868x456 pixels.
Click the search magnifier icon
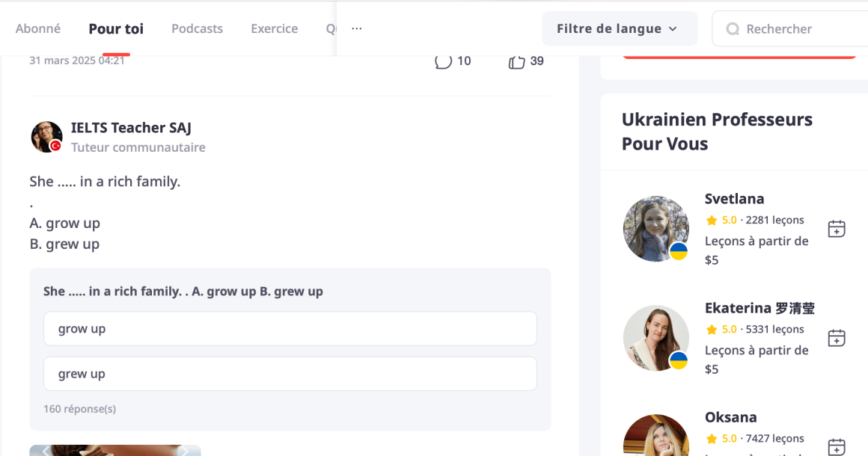[x=733, y=29]
